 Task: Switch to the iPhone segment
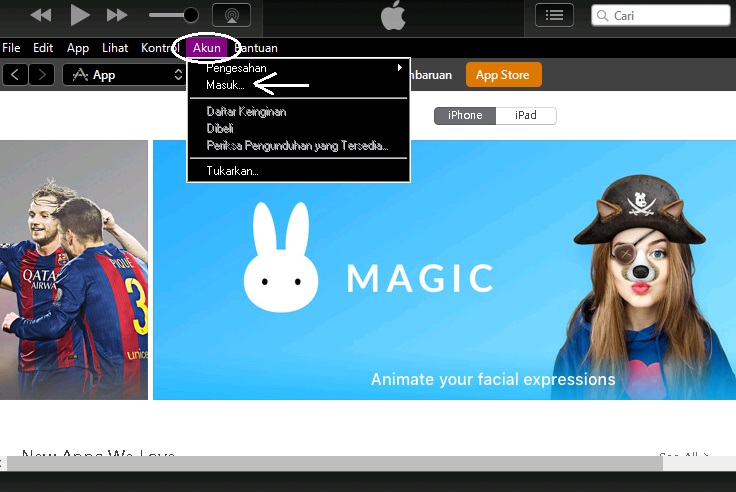(465, 115)
